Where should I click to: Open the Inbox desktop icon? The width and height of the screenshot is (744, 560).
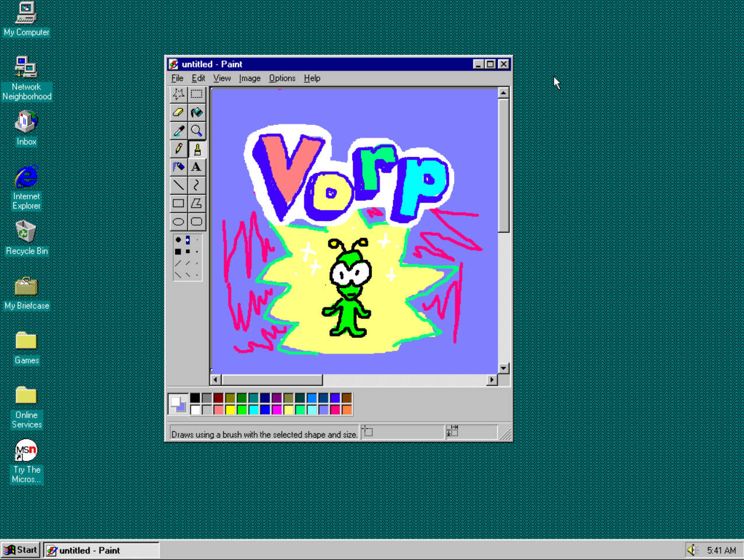coord(26,128)
